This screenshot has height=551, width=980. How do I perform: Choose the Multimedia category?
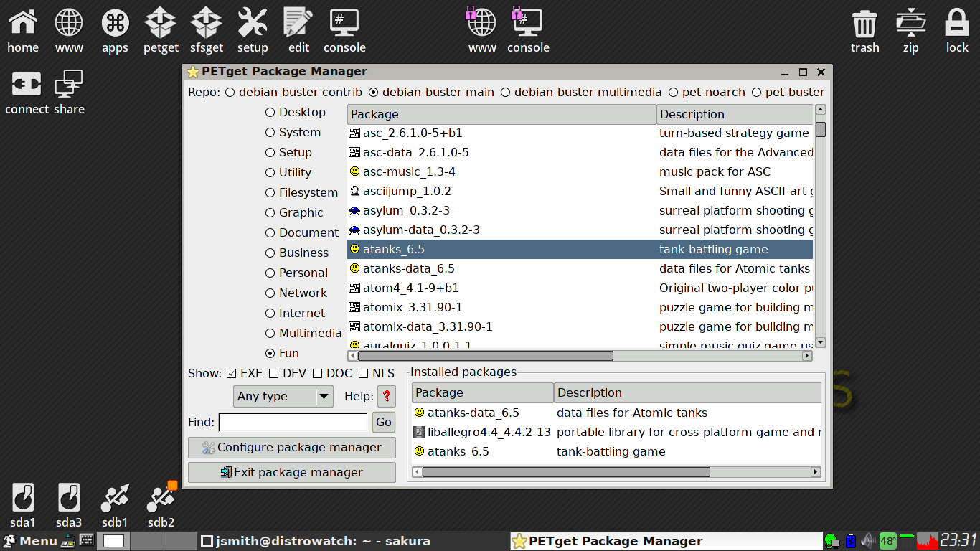tap(303, 333)
